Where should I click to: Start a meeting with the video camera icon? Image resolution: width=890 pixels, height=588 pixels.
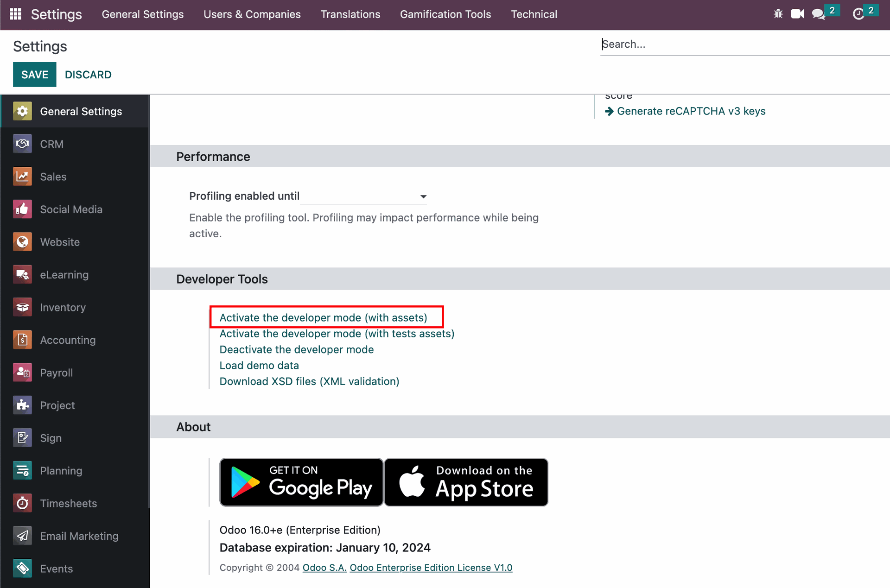tap(797, 14)
